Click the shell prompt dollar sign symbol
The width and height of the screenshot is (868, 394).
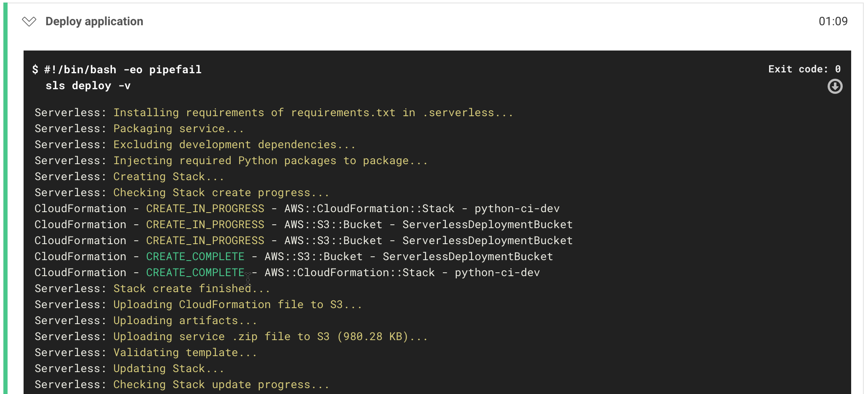tap(36, 69)
